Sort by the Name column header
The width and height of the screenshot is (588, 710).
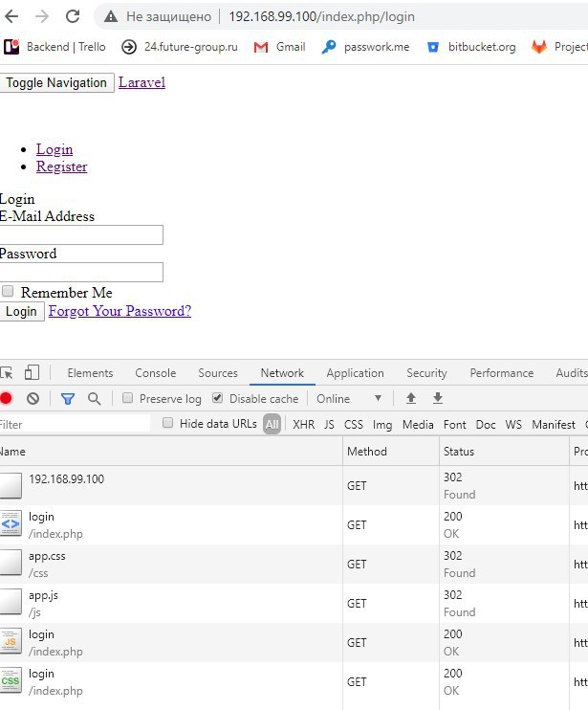171,452
